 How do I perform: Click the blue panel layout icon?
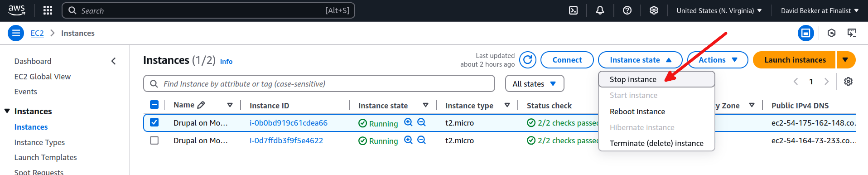point(805,33)
